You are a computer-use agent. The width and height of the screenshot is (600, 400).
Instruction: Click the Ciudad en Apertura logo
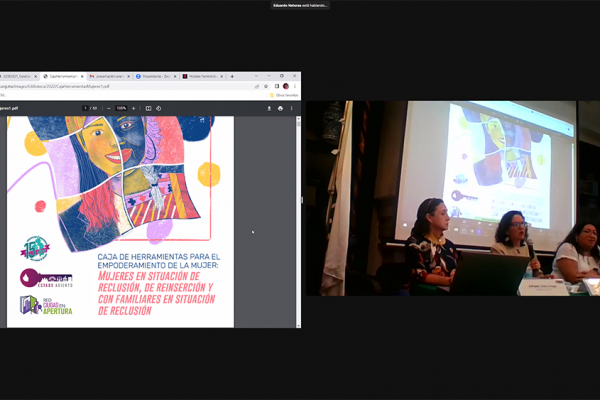46,305
